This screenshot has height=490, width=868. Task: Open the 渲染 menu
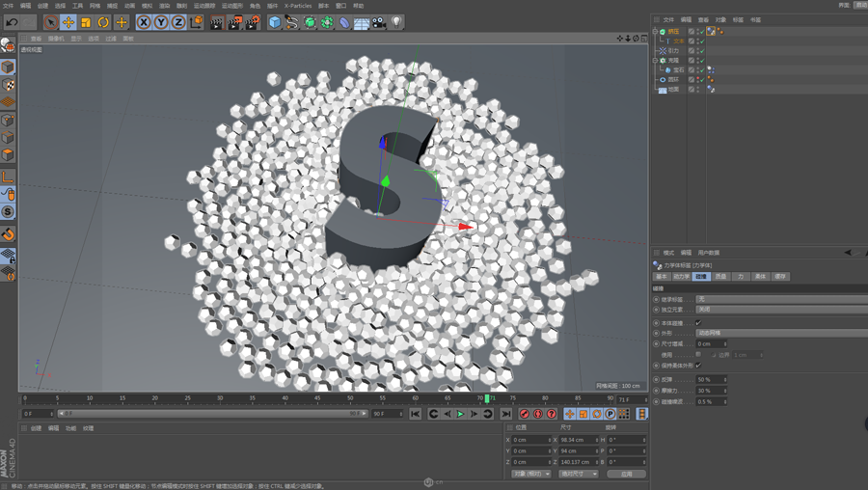click(x=164, y=6)
